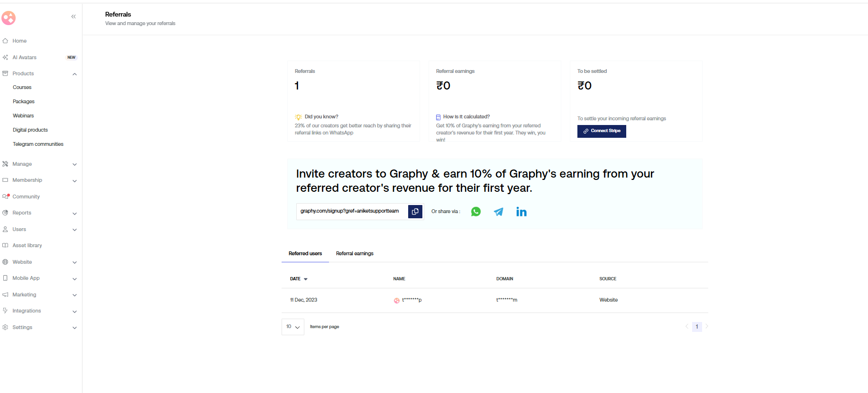Collapse the Products section
The height and width of the screenshot is (393, 868).
74,74
